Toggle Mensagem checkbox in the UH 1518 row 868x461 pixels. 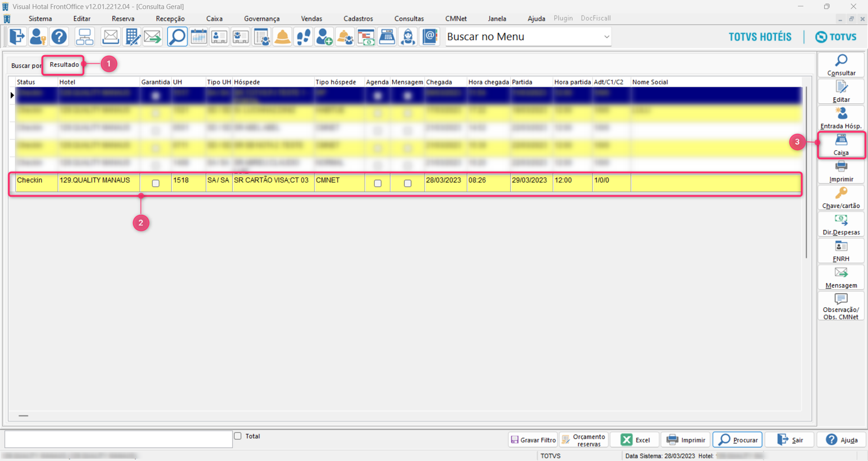pyautogui.click(x=407, y=183)
